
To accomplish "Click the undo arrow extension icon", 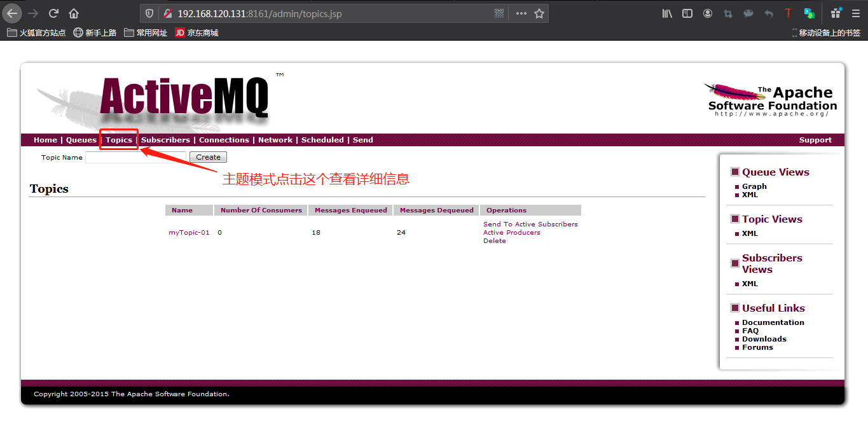I will point(769,13).
